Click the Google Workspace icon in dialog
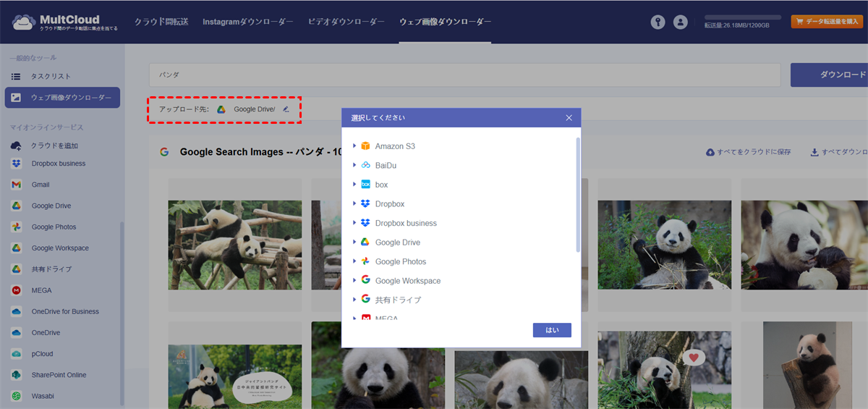The width and height of the screenshot is (868, 409). pyautogui.click(x=366, y=280)
